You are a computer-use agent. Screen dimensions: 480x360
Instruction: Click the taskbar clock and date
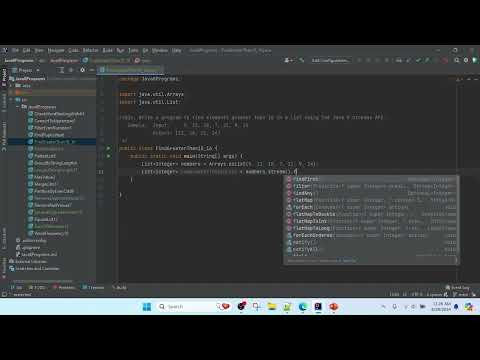pos(441,307)
